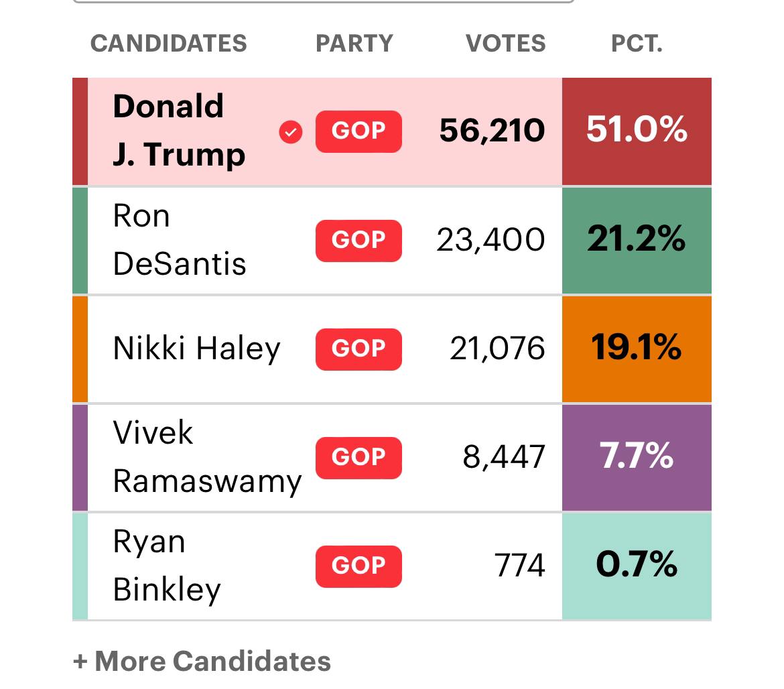Click the GOP badge in Trump's row
The height and width of the screenshot is (689, 784).
tap(358, 131)
